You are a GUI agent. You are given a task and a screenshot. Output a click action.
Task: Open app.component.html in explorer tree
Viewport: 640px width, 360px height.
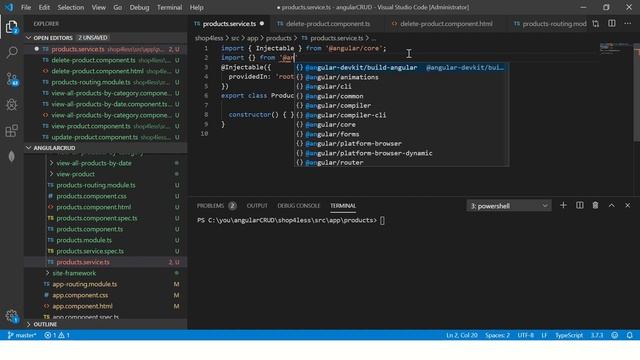tap(106, 306)
